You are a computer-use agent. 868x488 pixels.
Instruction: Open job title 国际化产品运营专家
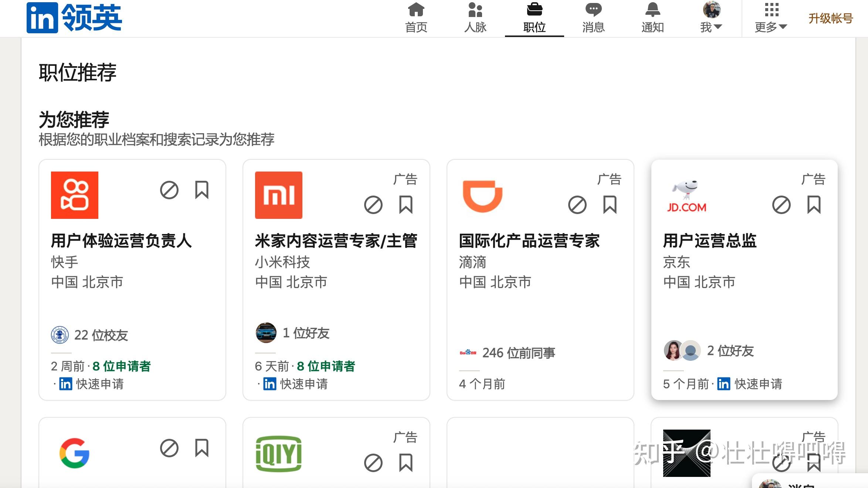tap(529, 241)
